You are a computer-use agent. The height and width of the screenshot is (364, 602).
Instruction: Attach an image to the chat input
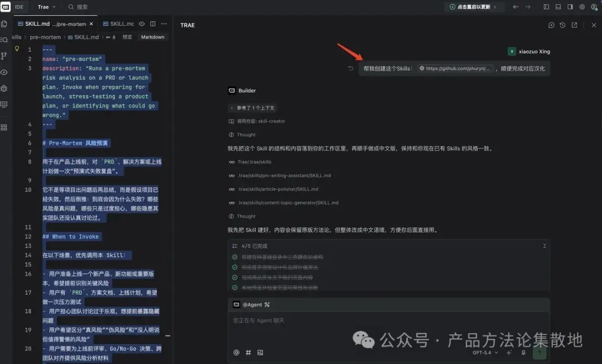point(260,352)
